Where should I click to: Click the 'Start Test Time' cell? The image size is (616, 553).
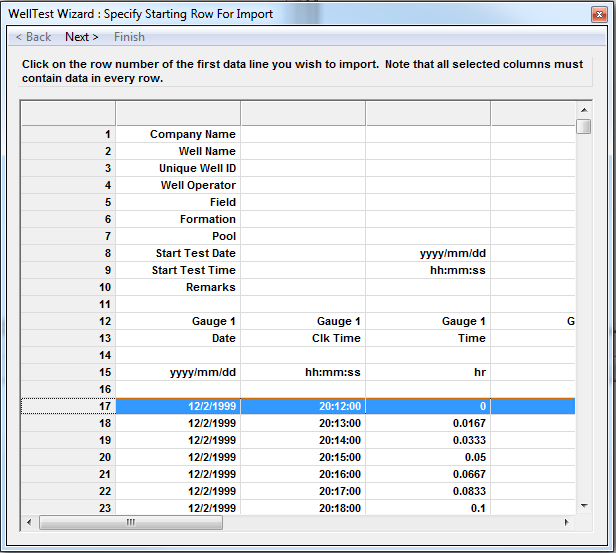point(178,270)
